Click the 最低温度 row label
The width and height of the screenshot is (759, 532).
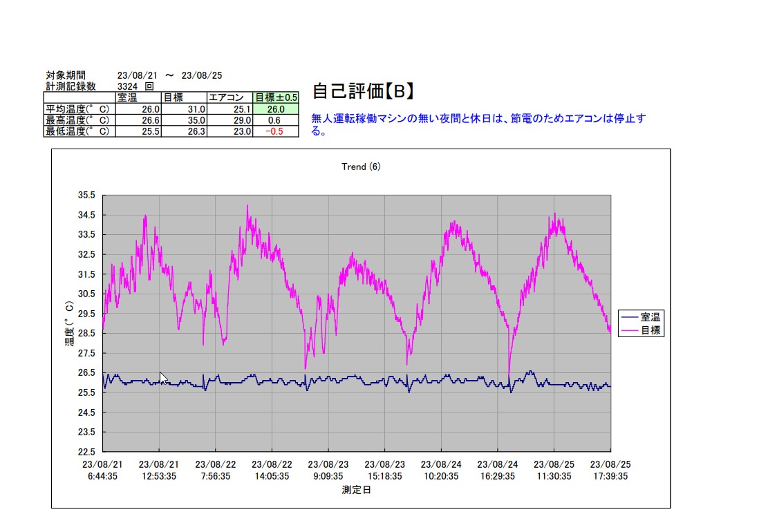coord(78,131)
